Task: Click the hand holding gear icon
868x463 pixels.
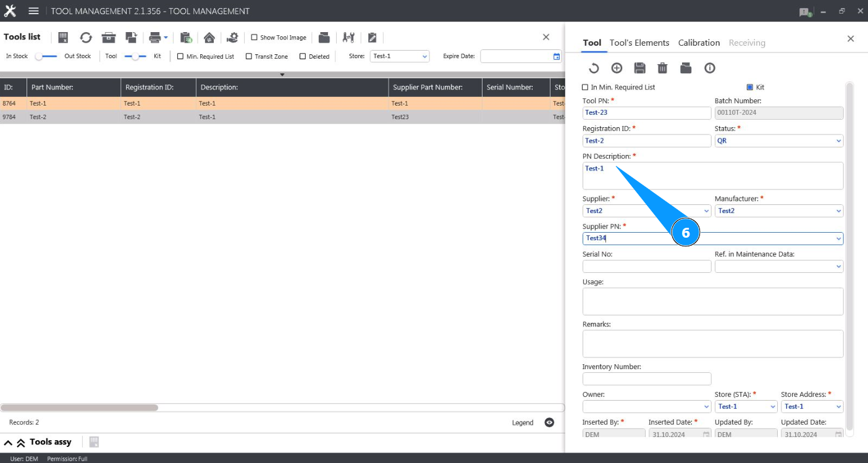Action: (232, 38)
